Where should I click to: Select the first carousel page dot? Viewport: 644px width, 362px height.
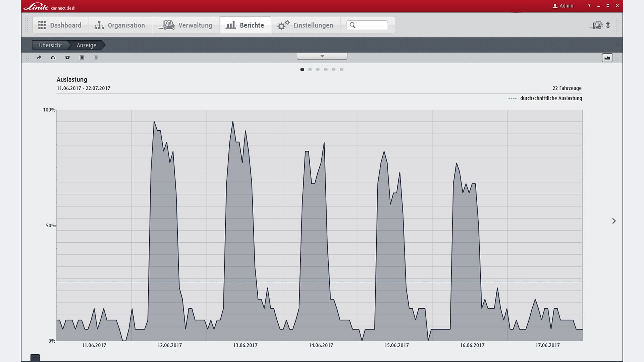[302, 69]
